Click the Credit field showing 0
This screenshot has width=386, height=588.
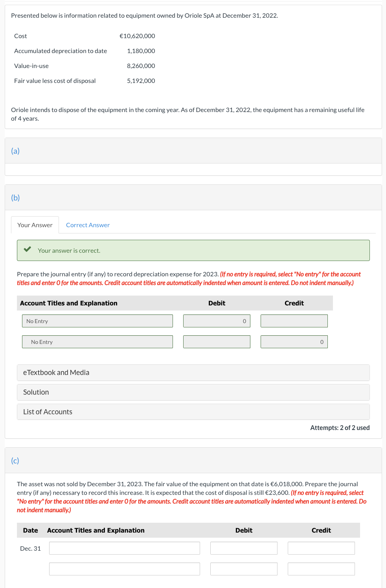pos(294,342)
